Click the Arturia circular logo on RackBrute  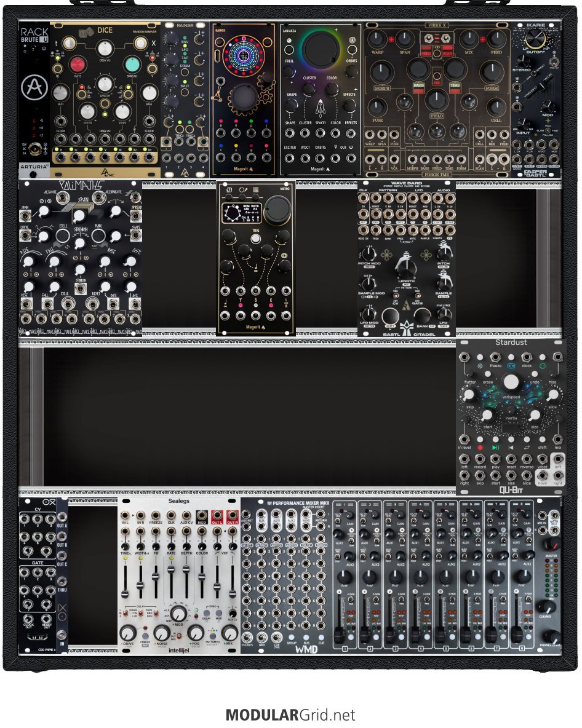pos(34,87)
